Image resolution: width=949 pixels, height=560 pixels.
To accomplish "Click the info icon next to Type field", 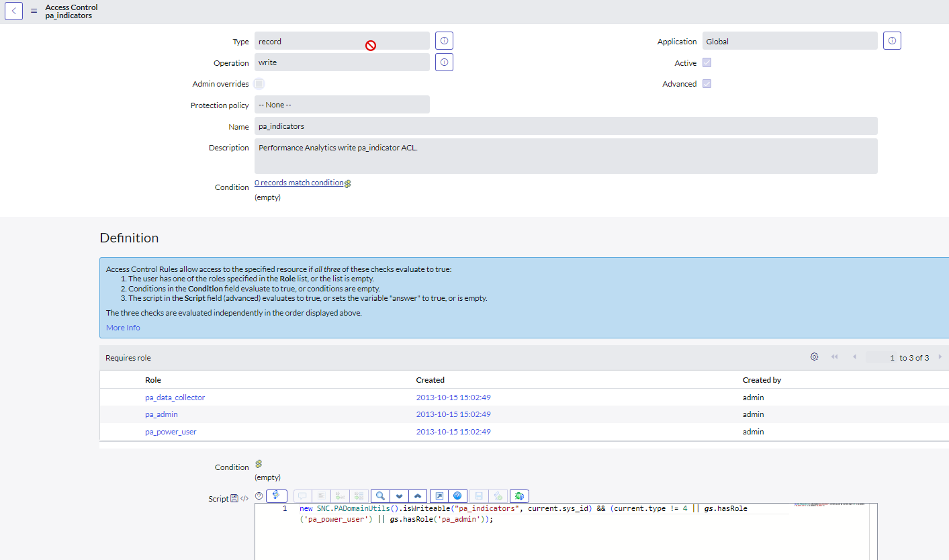I will pos(444,41).
